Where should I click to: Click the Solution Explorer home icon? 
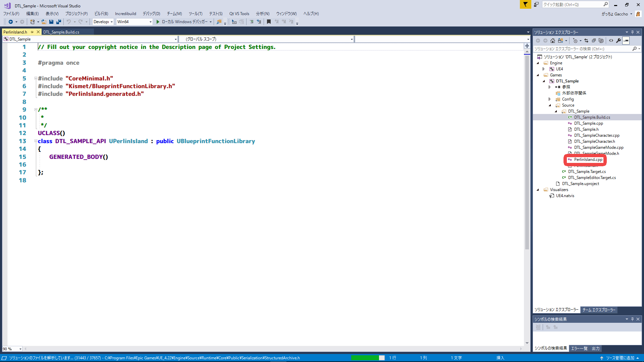pyautogui.click(x=553, y=41)
